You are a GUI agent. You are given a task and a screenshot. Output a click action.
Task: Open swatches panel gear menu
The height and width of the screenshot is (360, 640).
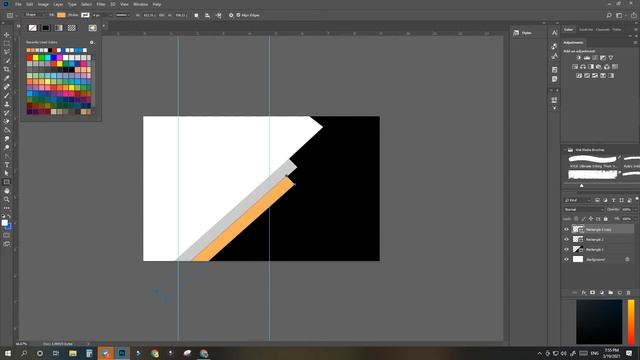click(91, 42)
